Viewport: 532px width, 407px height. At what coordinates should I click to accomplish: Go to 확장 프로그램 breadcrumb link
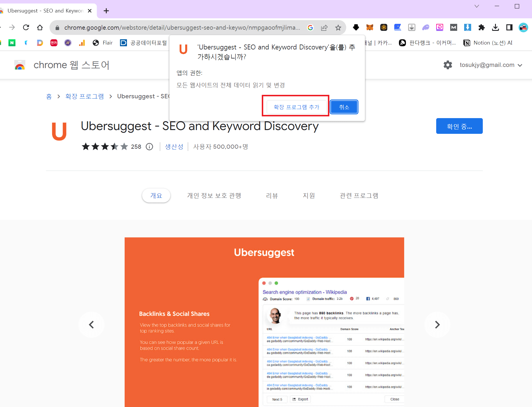84,96
